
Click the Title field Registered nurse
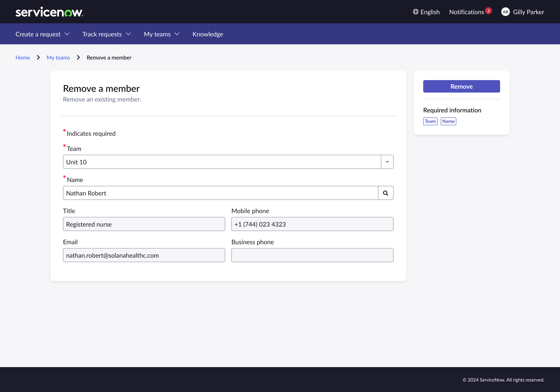(x=144, y=224)
